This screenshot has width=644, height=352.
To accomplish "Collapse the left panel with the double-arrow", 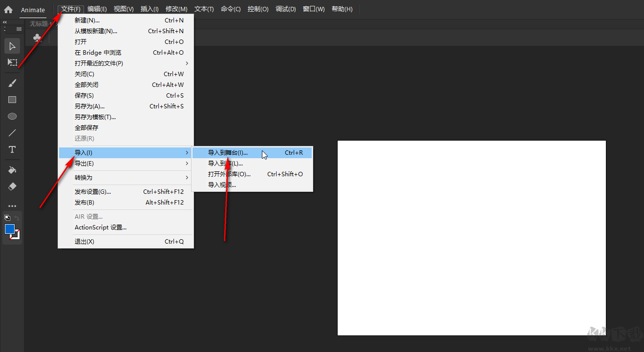I will (x=5, y=22).
